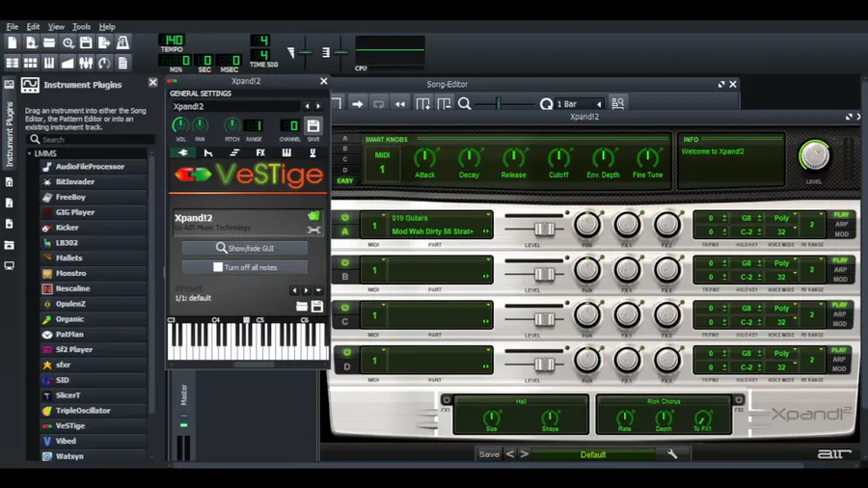
Task: Click the Song-Editor rewind button
Action: [x=399, y=104]
